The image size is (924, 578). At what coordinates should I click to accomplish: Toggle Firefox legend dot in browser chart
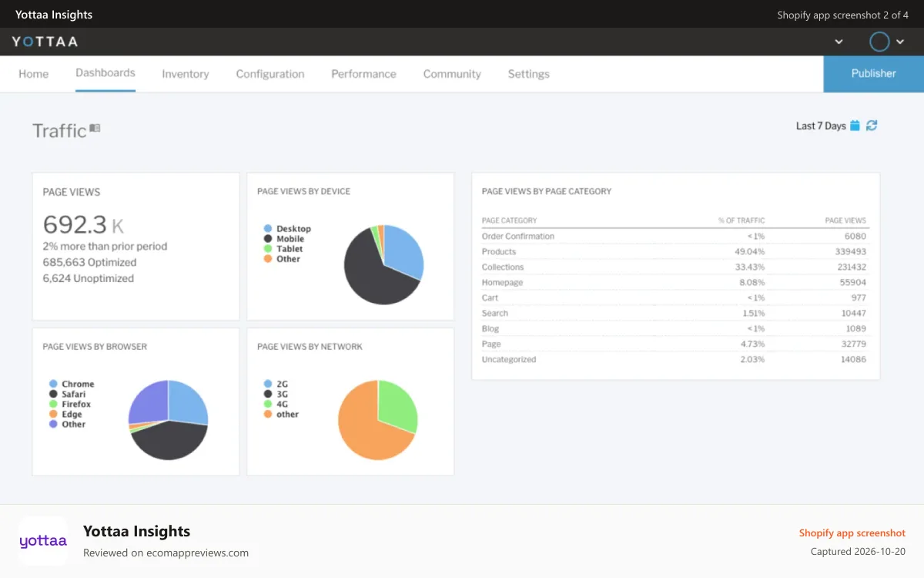53,404
